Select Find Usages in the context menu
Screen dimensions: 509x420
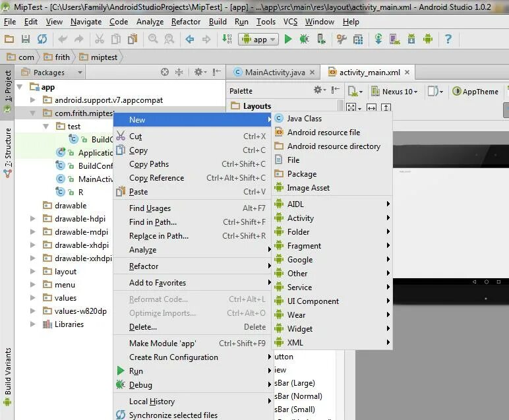coord(193,208)
